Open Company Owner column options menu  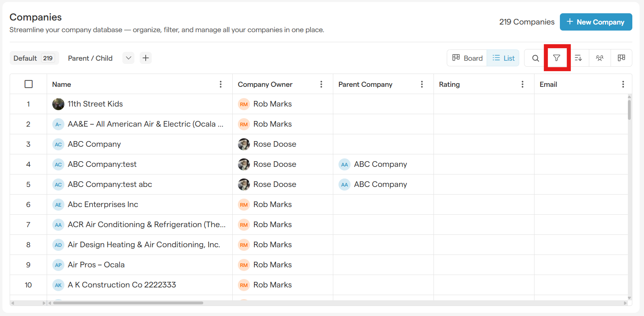click(x=321, y=84)
